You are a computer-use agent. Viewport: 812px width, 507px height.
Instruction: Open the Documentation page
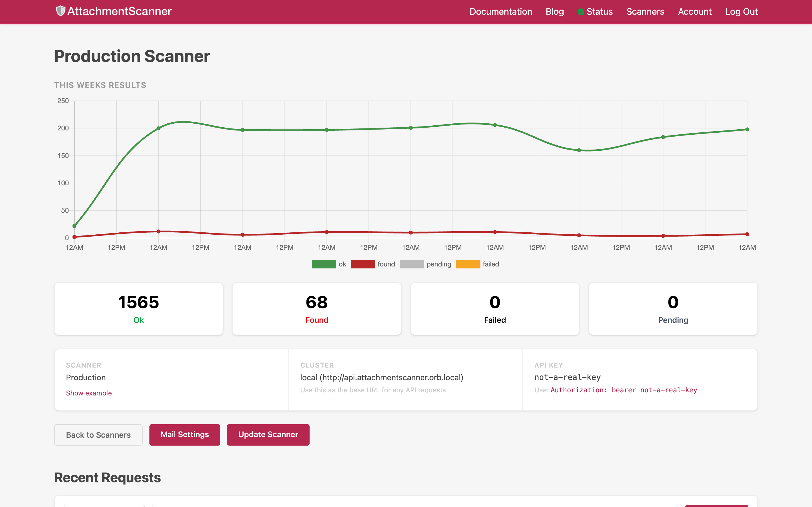pyautogui.click(x=500, y=12)
